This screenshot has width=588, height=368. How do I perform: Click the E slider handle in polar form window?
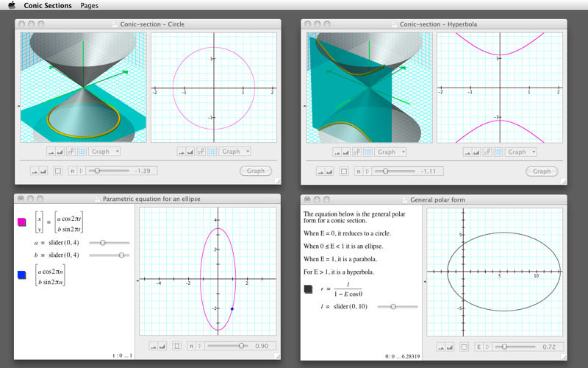point(504,347)
